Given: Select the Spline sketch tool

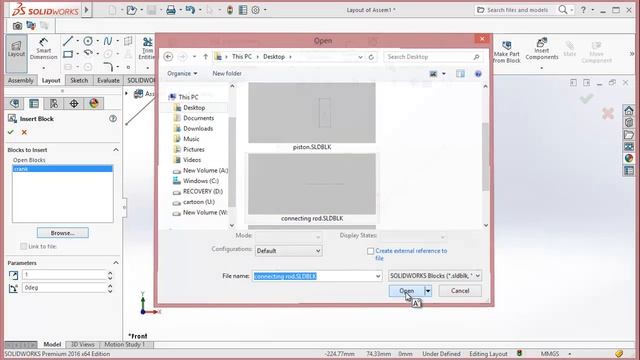Looking at the screenshot, I should pos(108,41).
